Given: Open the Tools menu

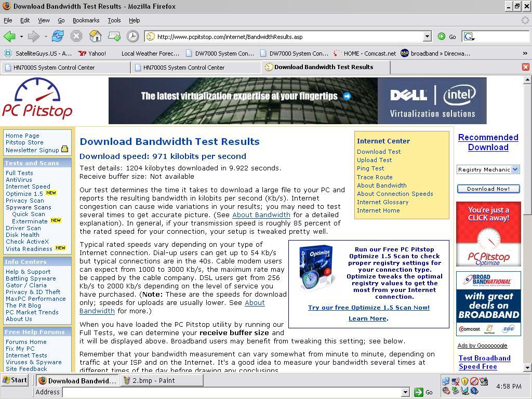Looking at the screenshot, I should 114,20.
